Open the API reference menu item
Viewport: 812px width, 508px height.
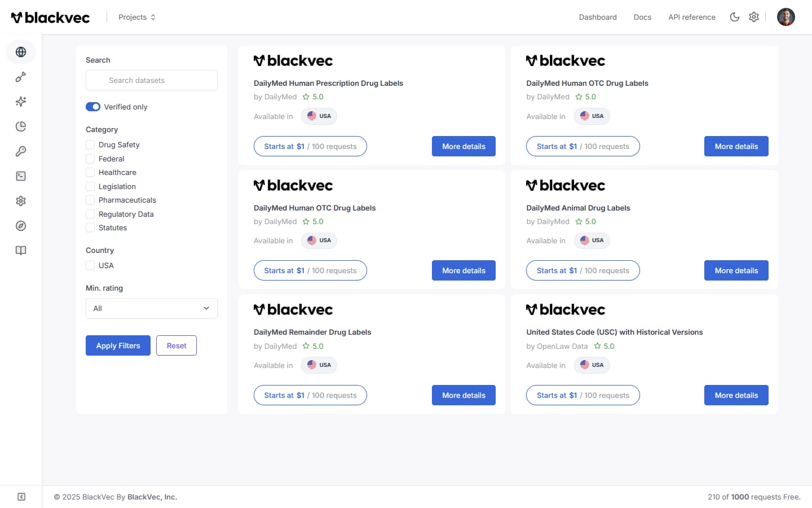click(x=692, y=17)
